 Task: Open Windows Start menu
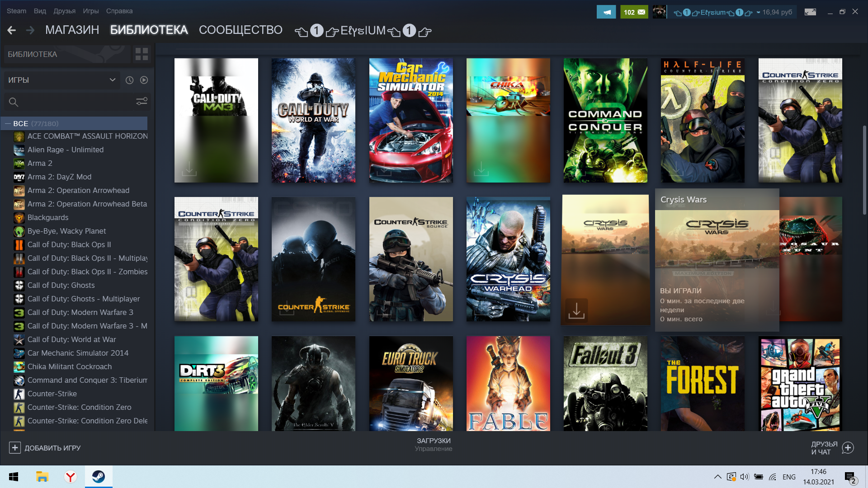14,477
